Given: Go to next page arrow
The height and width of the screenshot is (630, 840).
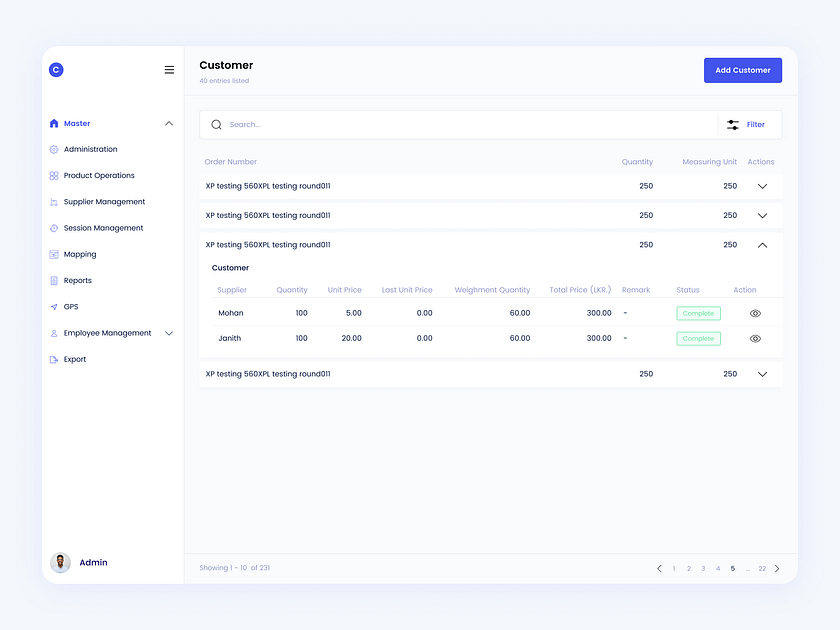Looking at the screenshot, I should click(777, 568).
